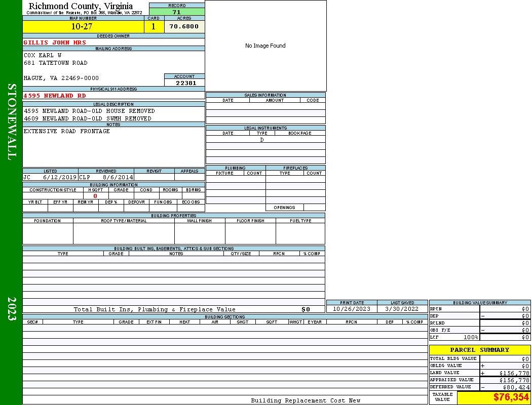532x405 pixels.
Task: Click the last saved date 3/30/2022
Action: pyautogui.click(x=402, y=309)
